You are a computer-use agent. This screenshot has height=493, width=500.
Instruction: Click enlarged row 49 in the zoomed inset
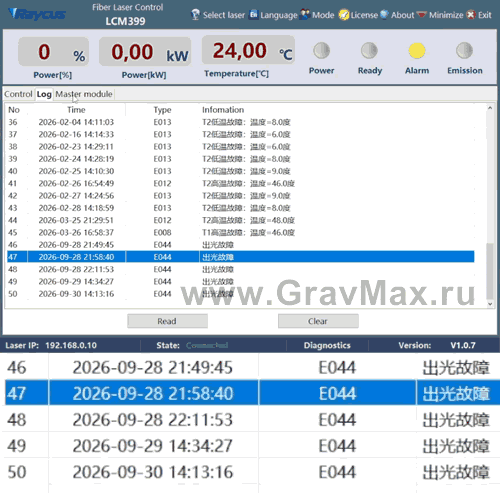(251, 445)
